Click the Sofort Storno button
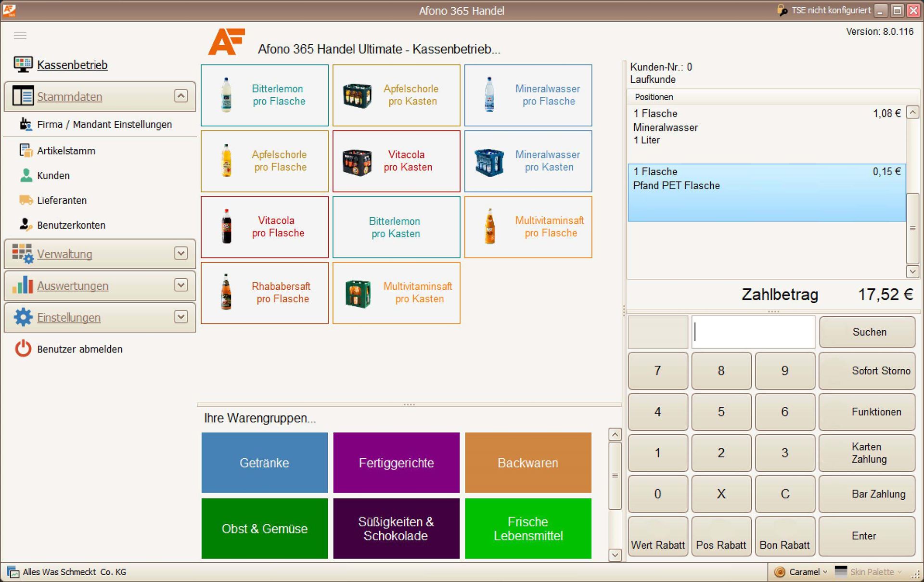This screenshot has height=582, width=924. click(867, 371)
